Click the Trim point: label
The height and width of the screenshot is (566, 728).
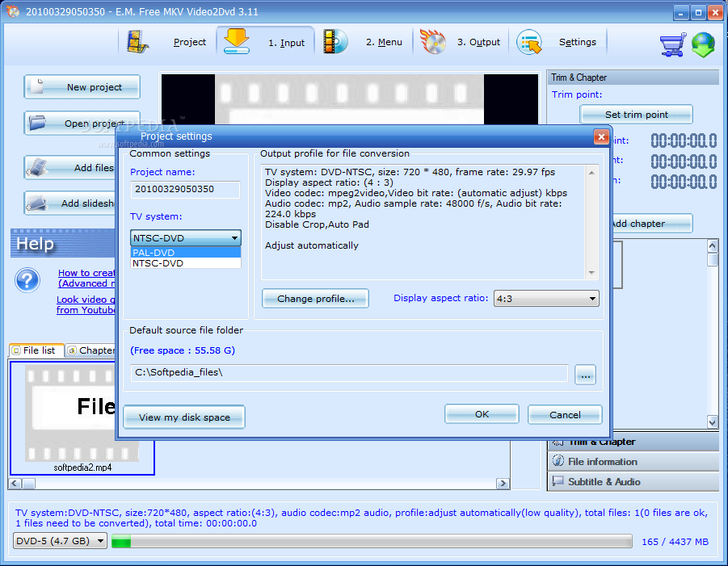(x=577, y=94)
